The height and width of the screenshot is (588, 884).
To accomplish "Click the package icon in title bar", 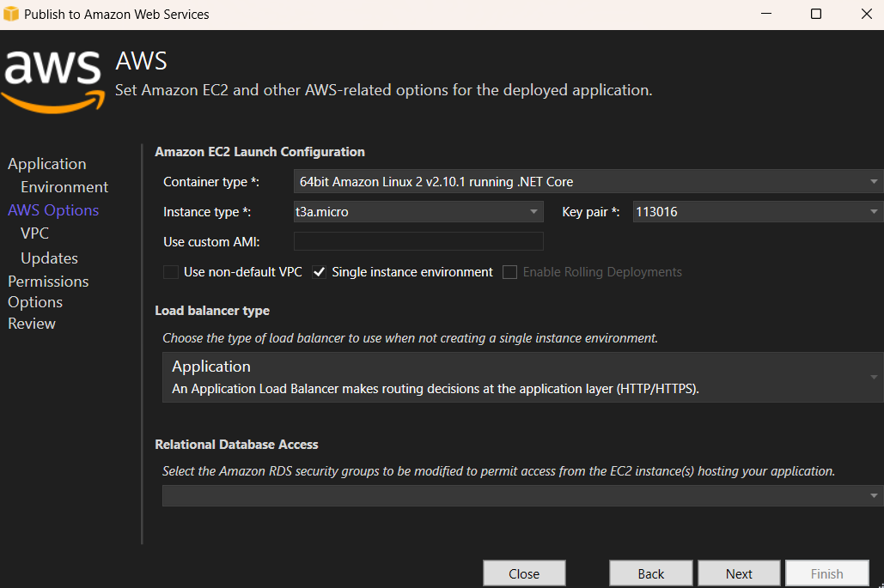I will click(x=10, y=14).
